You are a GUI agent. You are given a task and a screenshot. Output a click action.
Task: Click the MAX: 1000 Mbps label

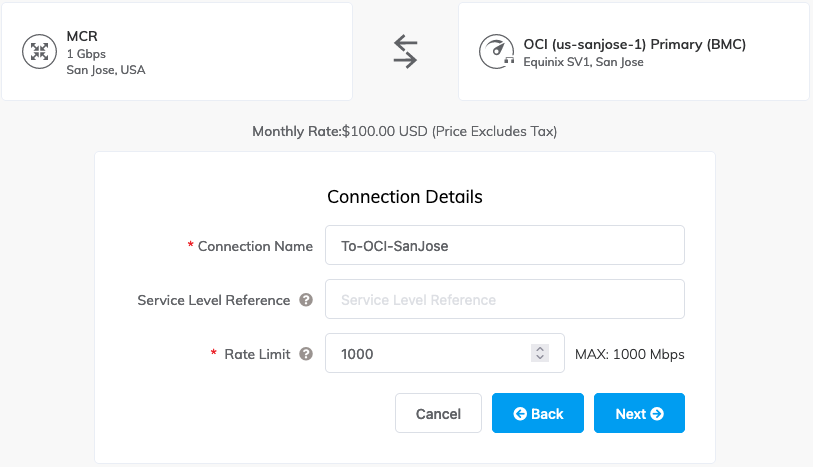coord(629,354)
